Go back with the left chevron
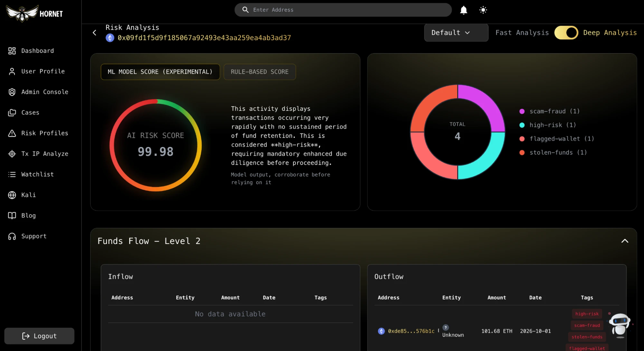The width and height of the screenshot is (644, 351). pos(94,33)
